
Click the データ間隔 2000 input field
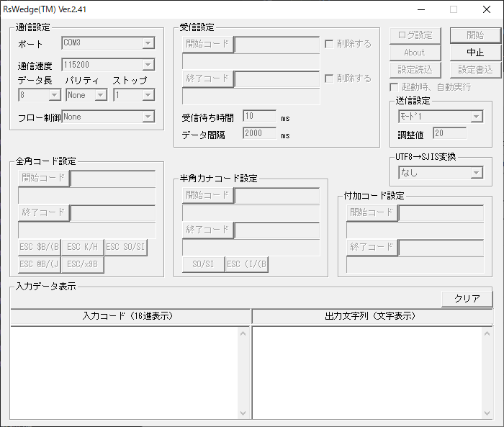tap(259, 133)
